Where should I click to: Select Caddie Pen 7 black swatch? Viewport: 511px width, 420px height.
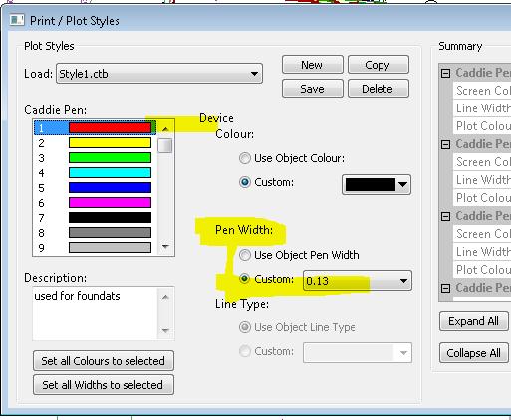click(x=110, y=218)
